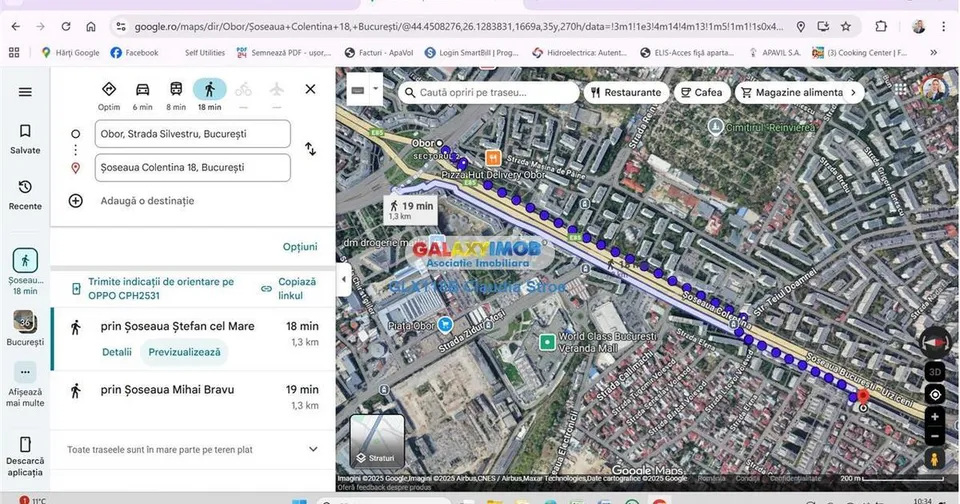Zoom in on the map
Screen dimensions: 960x504
[935, 417]
